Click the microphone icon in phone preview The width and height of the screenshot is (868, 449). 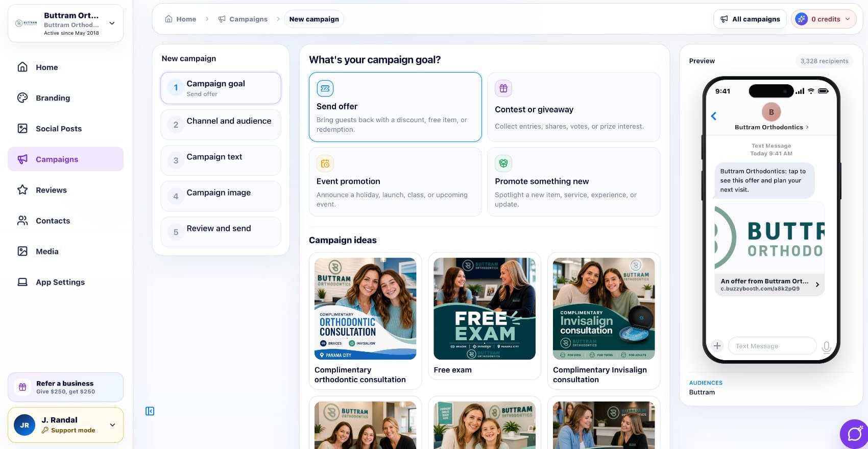coord(826,347)
